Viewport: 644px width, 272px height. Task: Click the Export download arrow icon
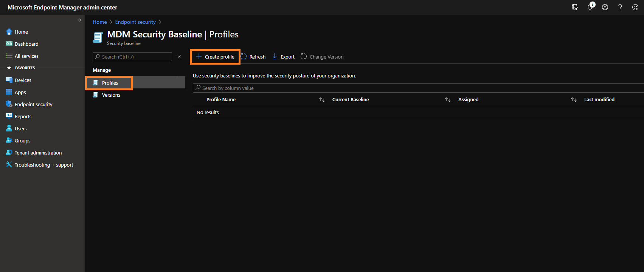click(275, 56)
